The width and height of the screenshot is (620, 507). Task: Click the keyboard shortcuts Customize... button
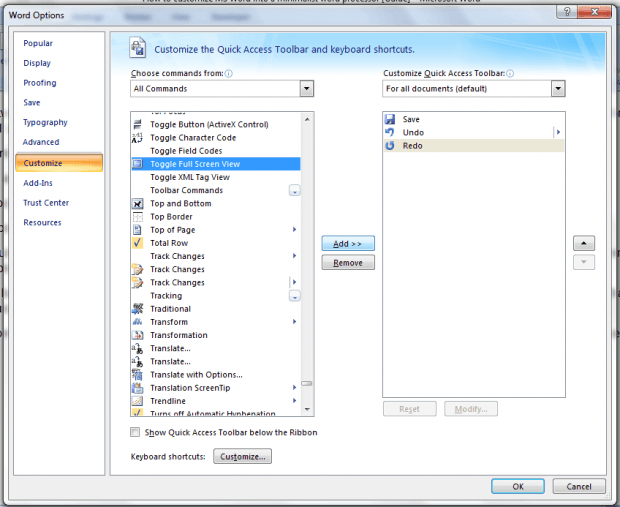tap(242, 456)
